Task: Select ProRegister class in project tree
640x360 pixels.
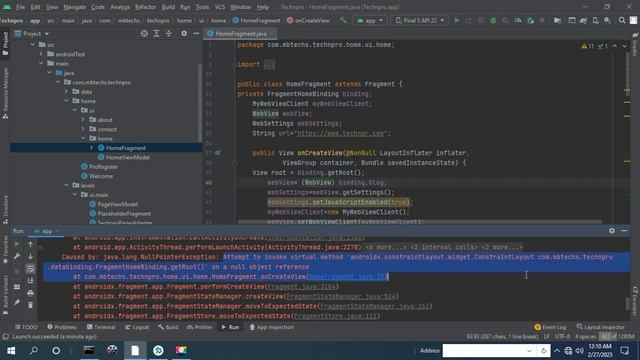Action: click(x=100, y=167)
